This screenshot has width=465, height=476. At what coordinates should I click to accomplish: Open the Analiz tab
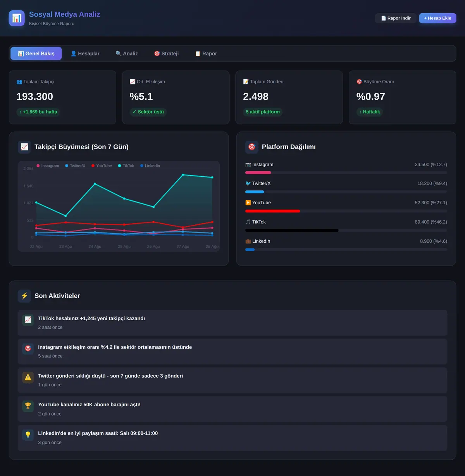click(x=127, y=53)
